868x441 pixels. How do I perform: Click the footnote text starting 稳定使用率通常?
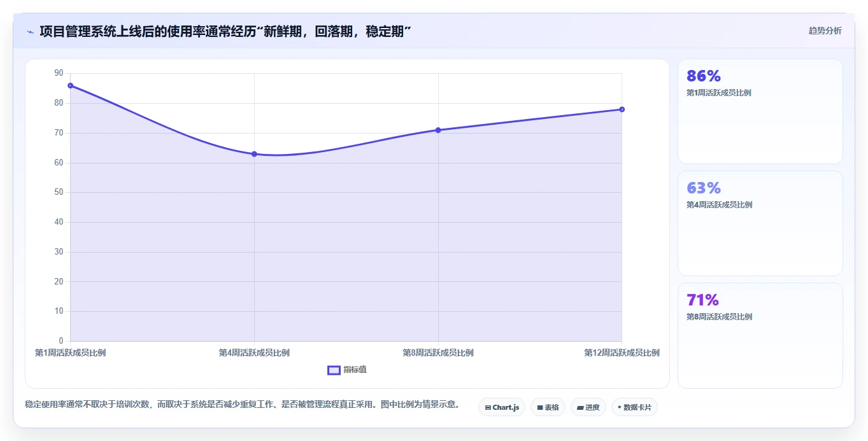[242, 404]
